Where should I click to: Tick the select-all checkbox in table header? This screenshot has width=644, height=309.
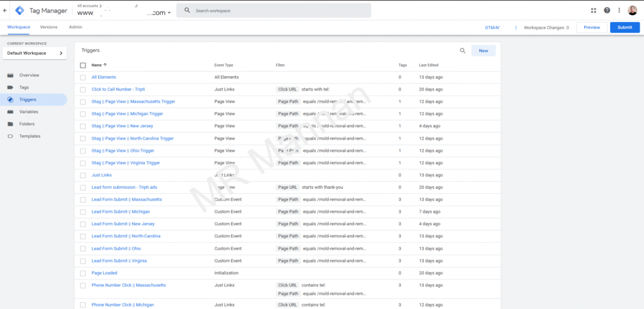(x=83, y=65)
